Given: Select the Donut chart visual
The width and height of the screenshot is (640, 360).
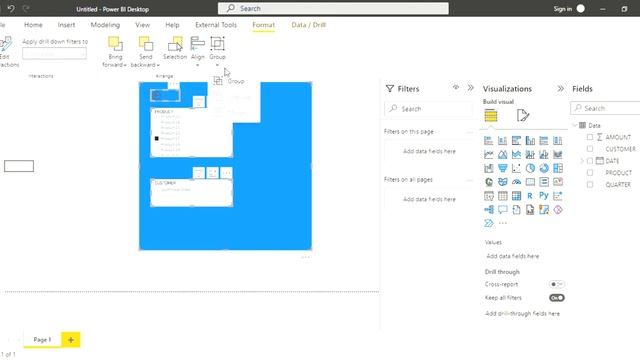Looking at the screenshot, I should [544, 168].
